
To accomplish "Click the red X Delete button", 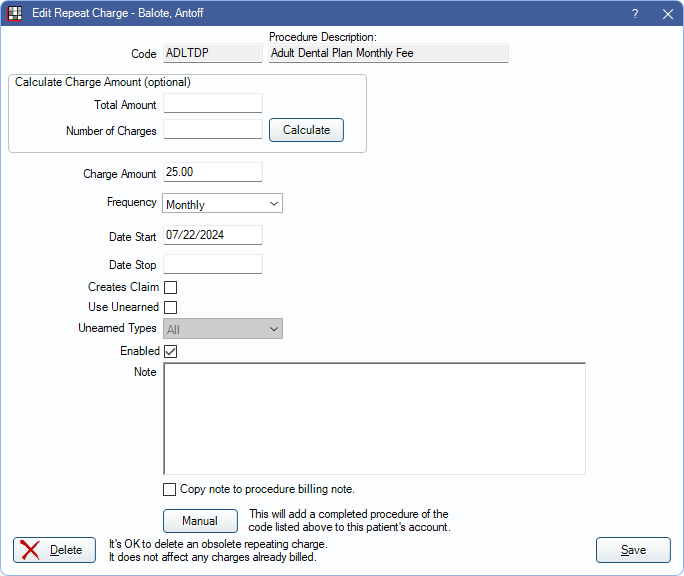I will click(x=54, y=550).
